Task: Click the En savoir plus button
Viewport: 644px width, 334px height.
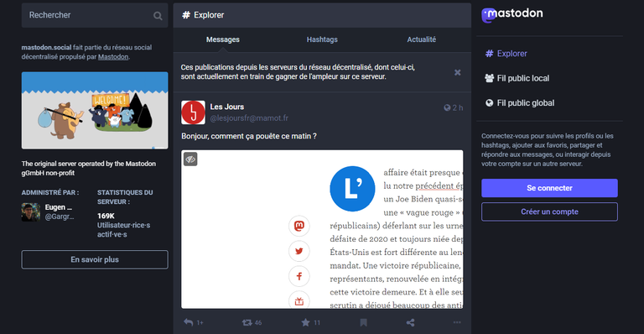Action: point(95,259)
